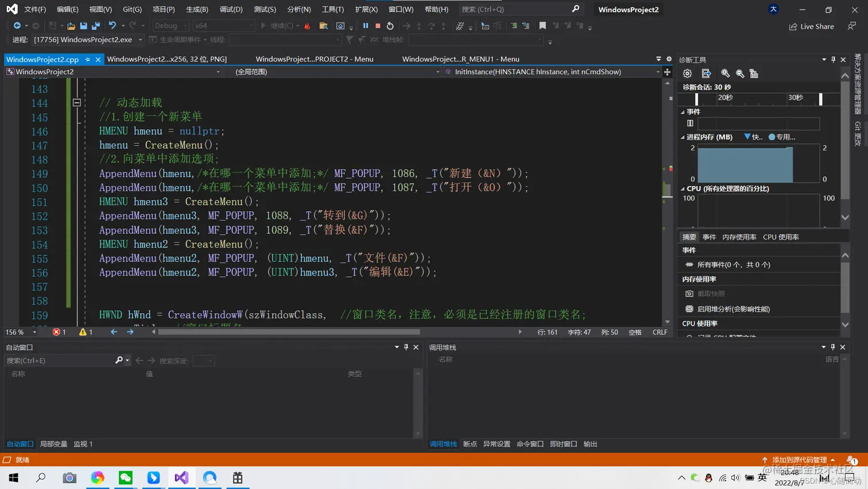This screenshot has height=489, width=868.
Task: Open Visual Studio icon in taskbar
Action: click(x=181, y=478)
